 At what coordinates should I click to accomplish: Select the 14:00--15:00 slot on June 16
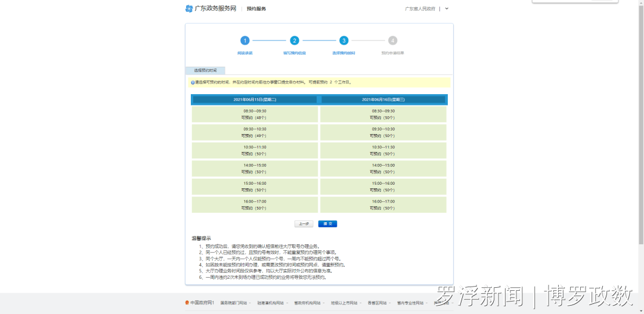[x=383, y=168]
